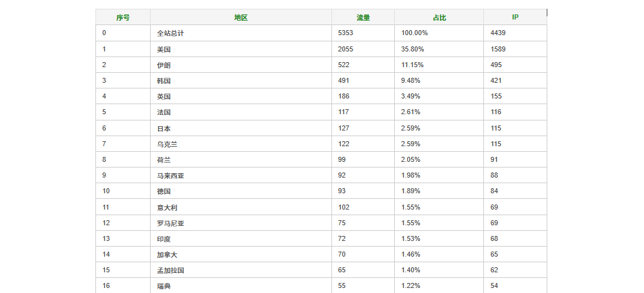This screenshot has height=293, width=644.
Task: Select the 瑞典 region cell
Action: (x=163, y=286)
